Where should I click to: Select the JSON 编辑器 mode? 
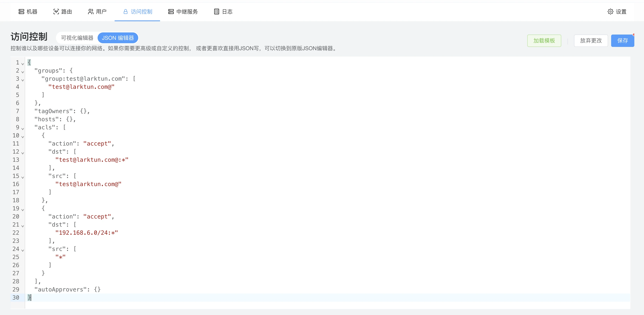click(118, 38)
